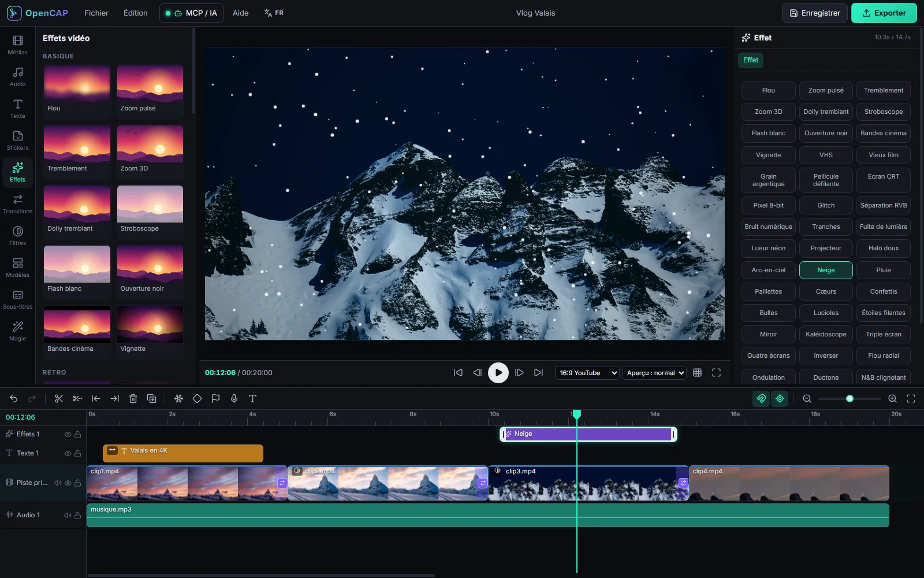This screenshot has height=578, width=924.
Task: Open the Édition menu
Action: [136, 13]
